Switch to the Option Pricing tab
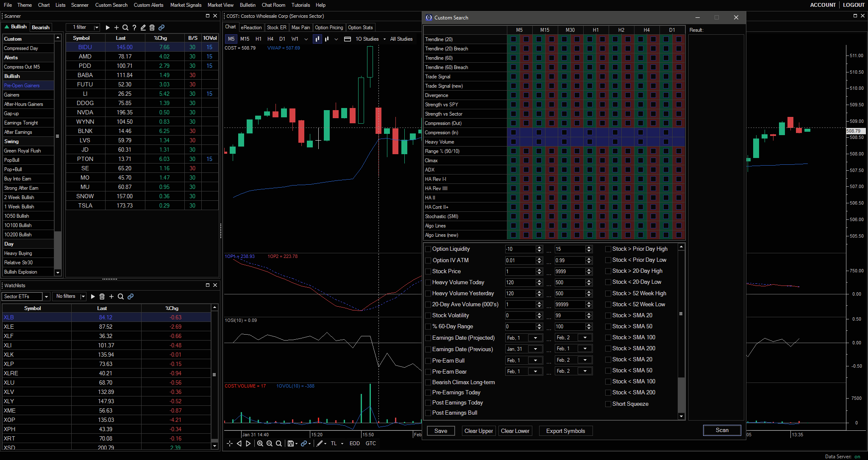This screenshot has width=868, height=460. coord(329,28)
